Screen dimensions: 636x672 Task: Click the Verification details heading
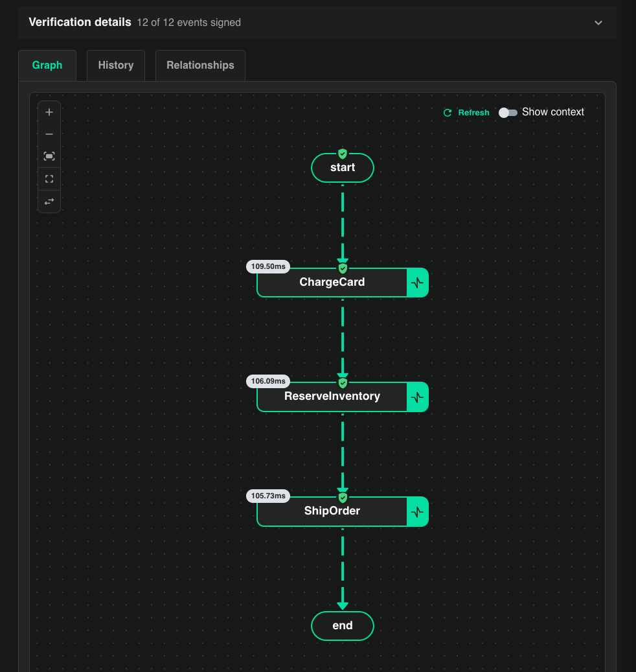[x=80, y=22]
